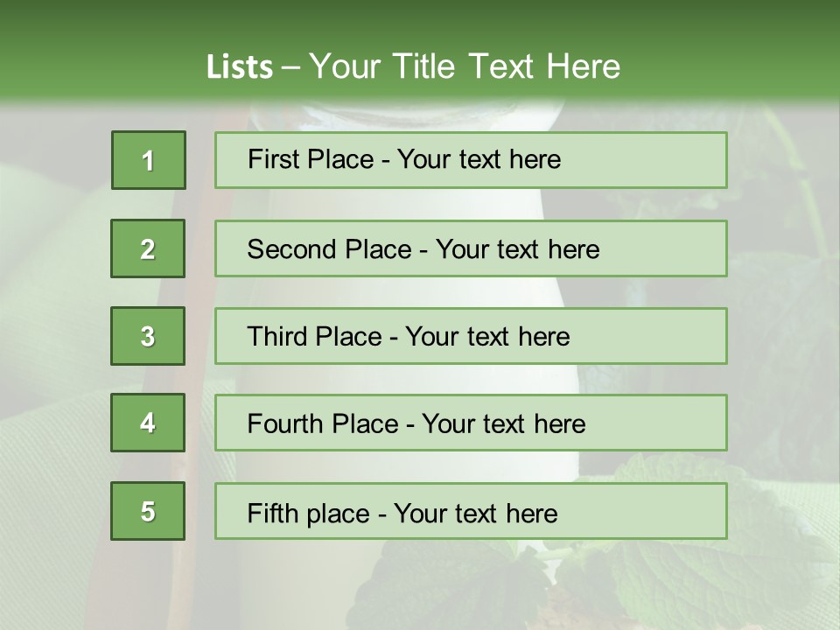Select the number 2 box

[x=148, y=248]
